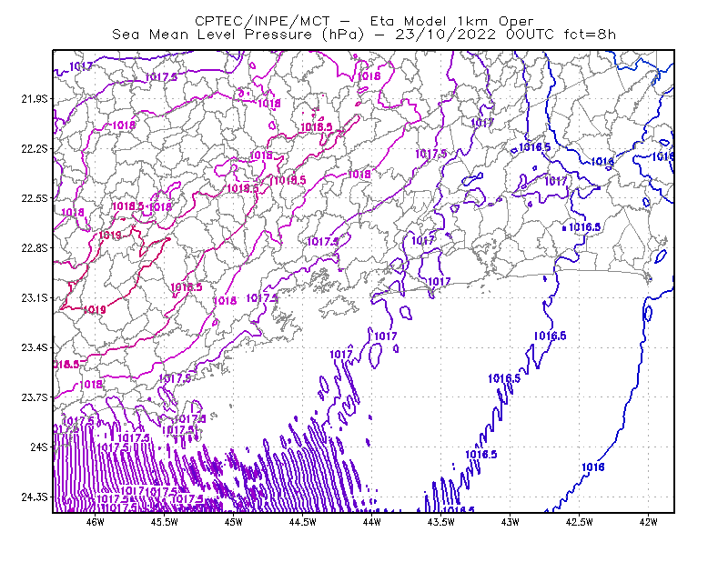Select the '23.7S' latitude axis label
The height and width of the screenshot is (562, 728).
pyautogui.click(x=35, y=397)
